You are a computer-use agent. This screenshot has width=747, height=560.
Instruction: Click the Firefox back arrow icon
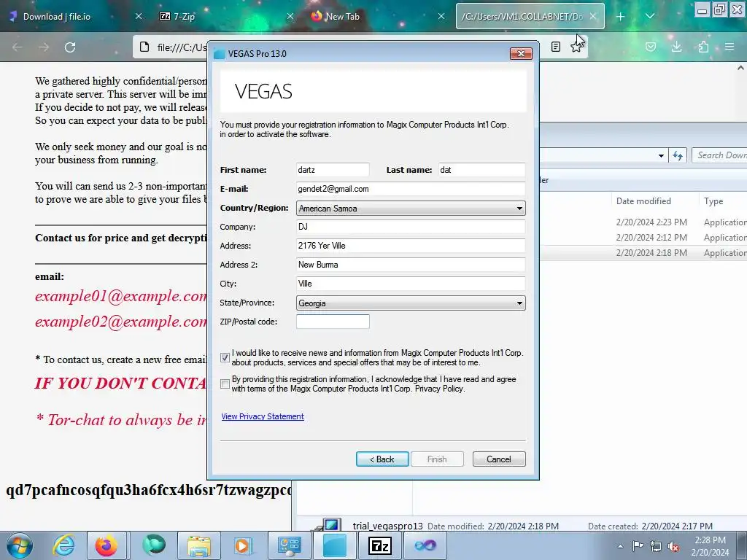click(18, 47)
